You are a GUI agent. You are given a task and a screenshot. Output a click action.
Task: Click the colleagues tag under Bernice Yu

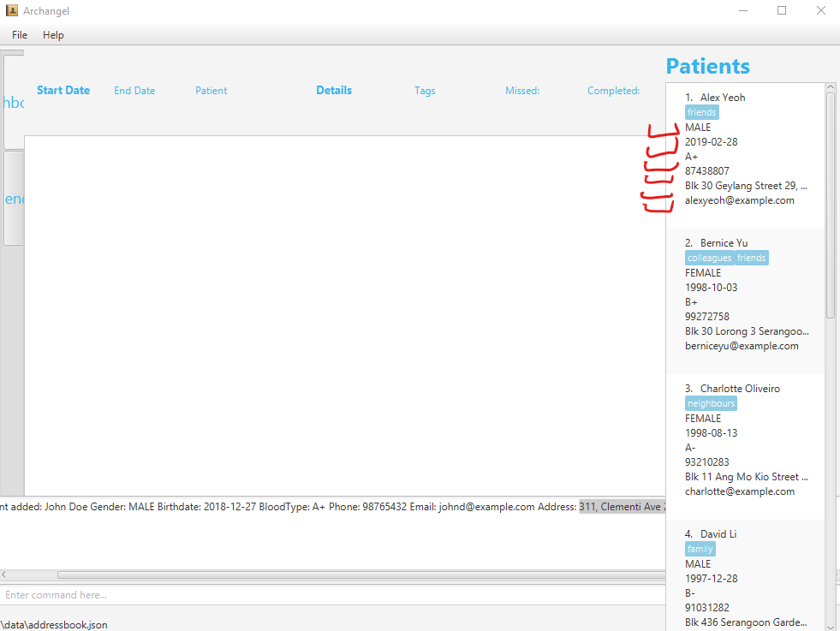point(709,259)
